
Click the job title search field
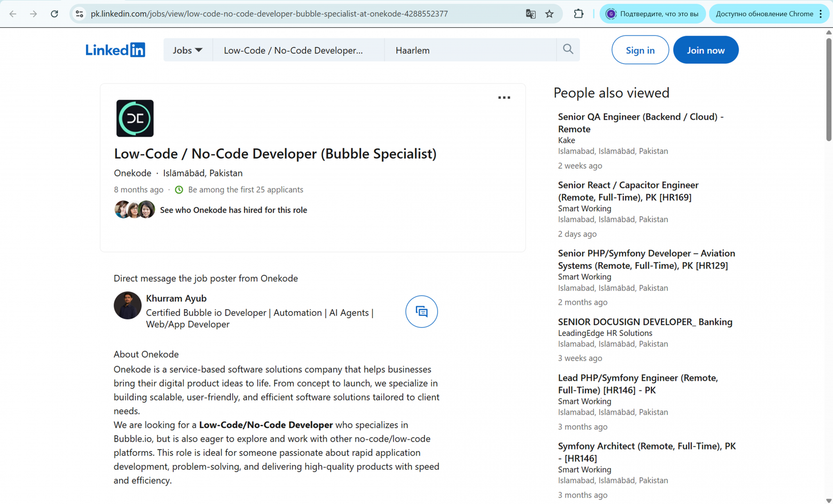[x=298, y=50]
